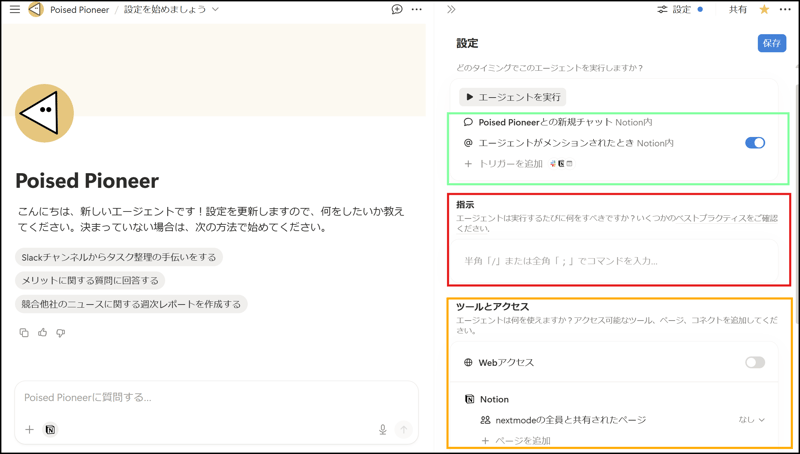Click the favorite star icon

coord(764,9)
